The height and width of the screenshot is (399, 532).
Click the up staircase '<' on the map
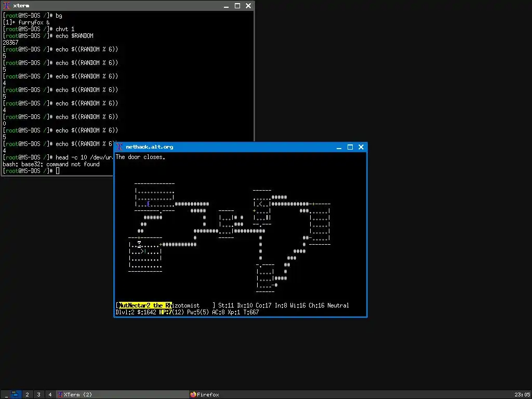261,204
